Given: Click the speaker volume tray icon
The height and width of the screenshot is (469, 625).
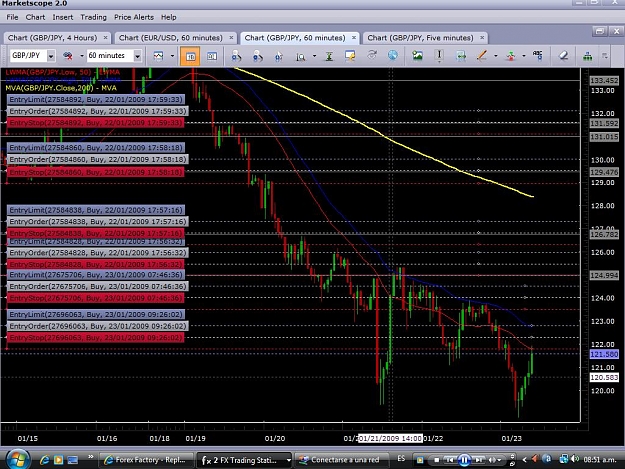Looking at the screenshot, I should click(575, 459).
